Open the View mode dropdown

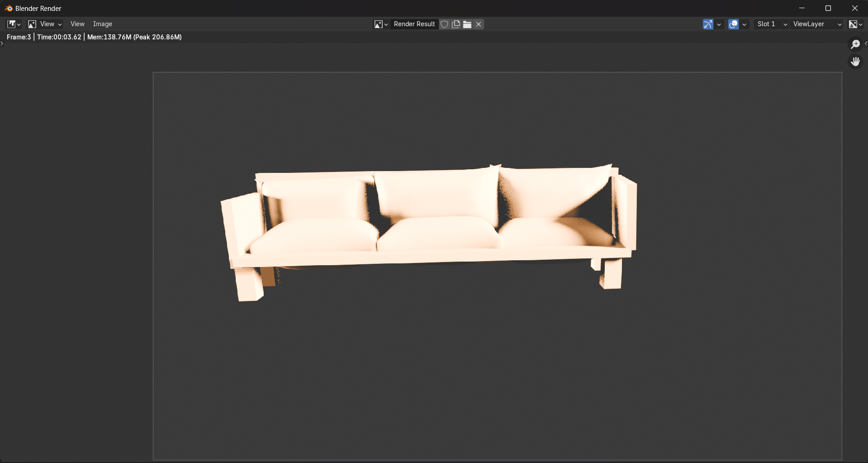pyautogui.click(x=45, y=24)
